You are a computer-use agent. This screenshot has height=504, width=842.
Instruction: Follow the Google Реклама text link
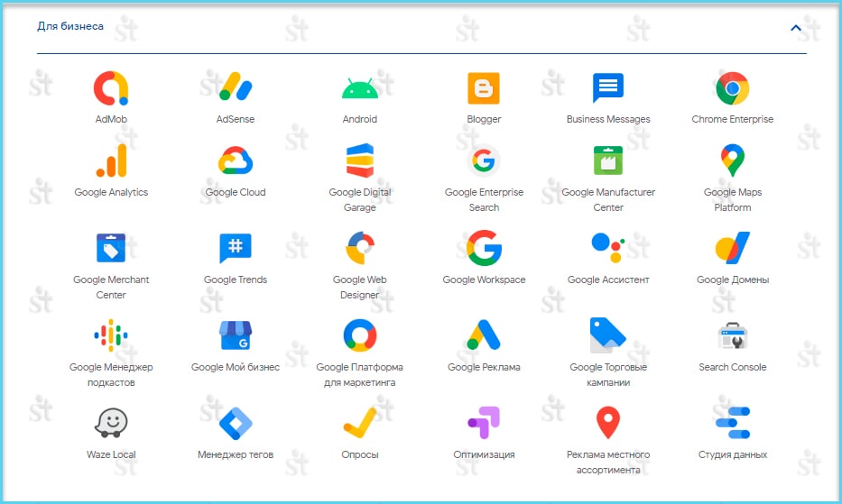click(x=484, y=367)
